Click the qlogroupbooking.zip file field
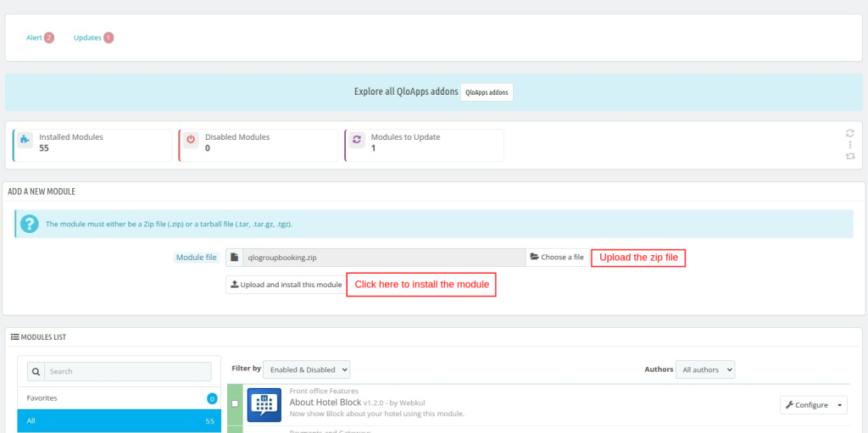 coord(384,258)
